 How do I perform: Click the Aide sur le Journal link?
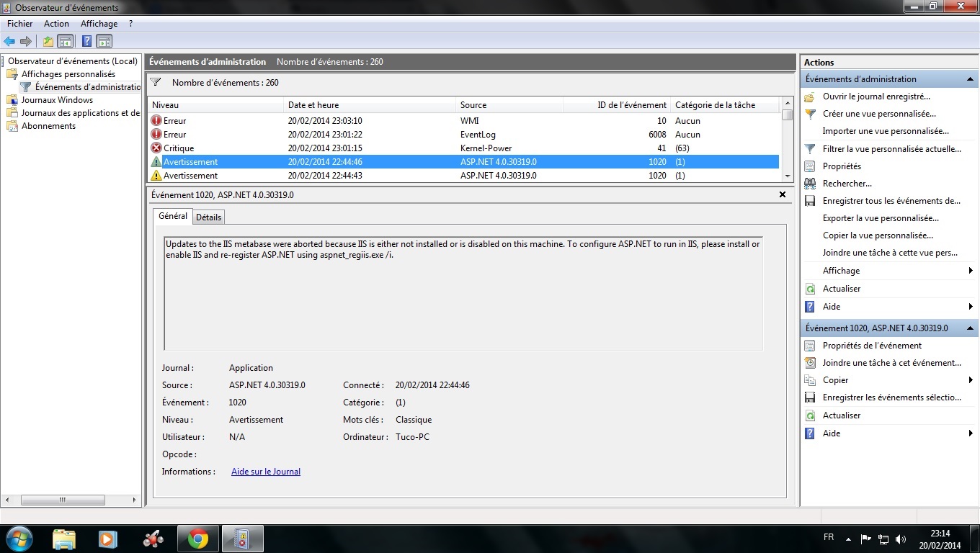coord(265,472)
